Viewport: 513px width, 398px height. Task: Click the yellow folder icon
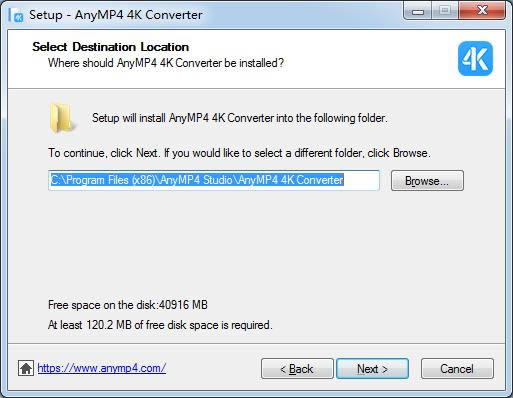tap(61, 118)
